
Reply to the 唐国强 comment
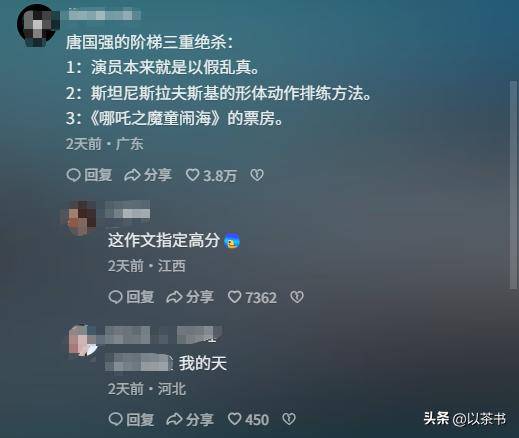tap(89, 175)
